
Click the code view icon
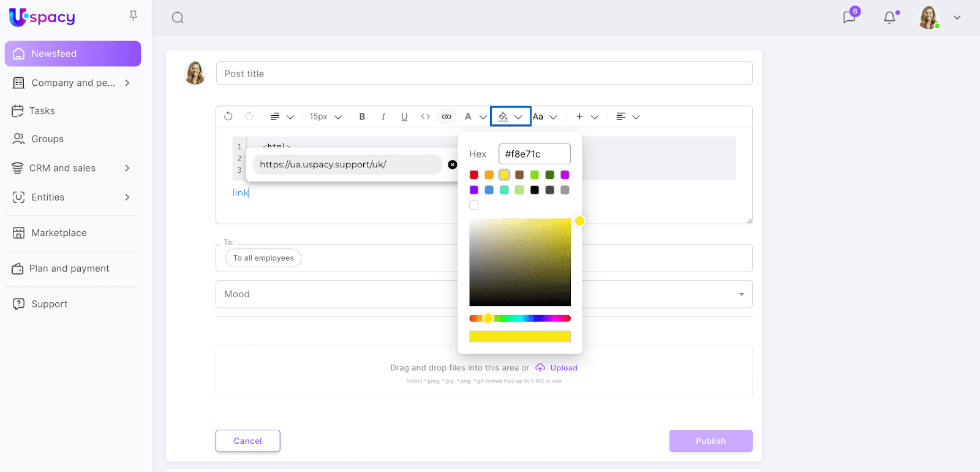[x=425, y=116]
